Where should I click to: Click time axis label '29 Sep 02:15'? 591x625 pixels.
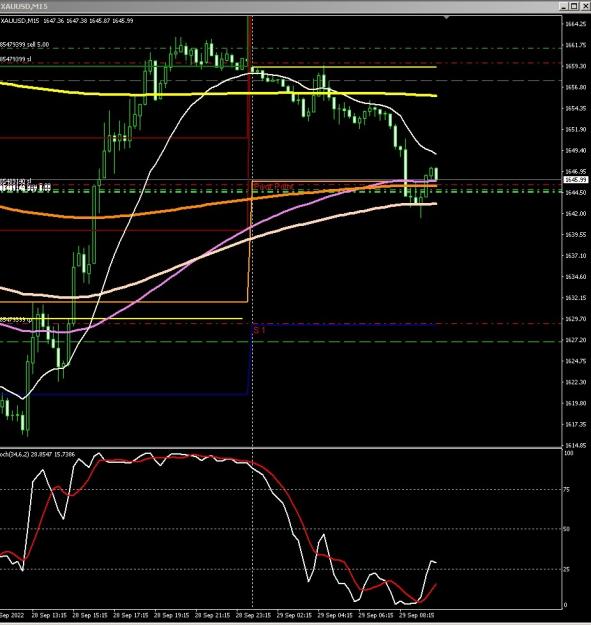(x=294, y=615)
